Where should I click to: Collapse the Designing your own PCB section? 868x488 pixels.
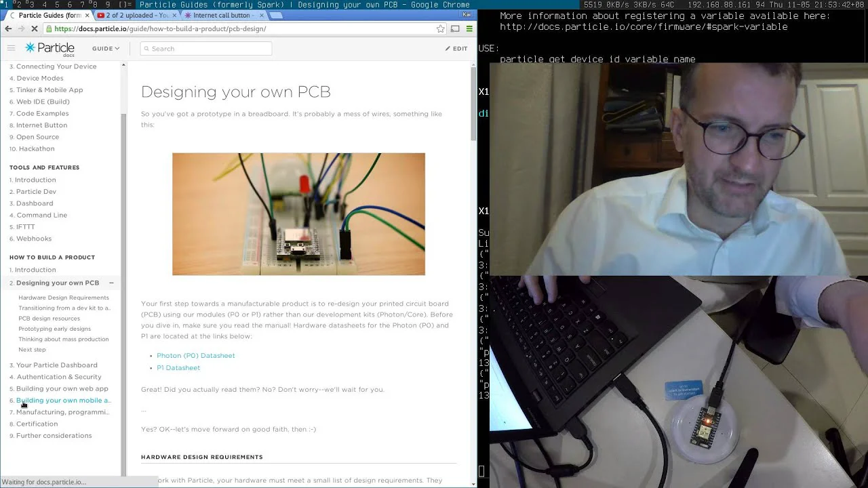click(x=111, y=283)
